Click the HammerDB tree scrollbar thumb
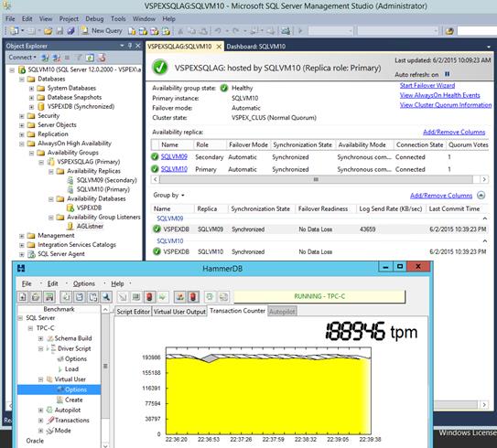 105,366
